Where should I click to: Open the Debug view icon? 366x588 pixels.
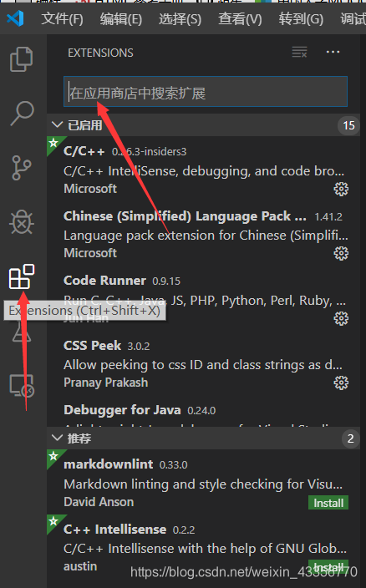(22, 221)
